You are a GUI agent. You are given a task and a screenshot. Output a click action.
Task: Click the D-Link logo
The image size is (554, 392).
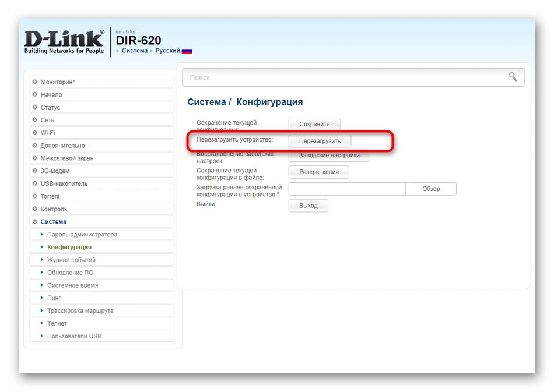64,42
